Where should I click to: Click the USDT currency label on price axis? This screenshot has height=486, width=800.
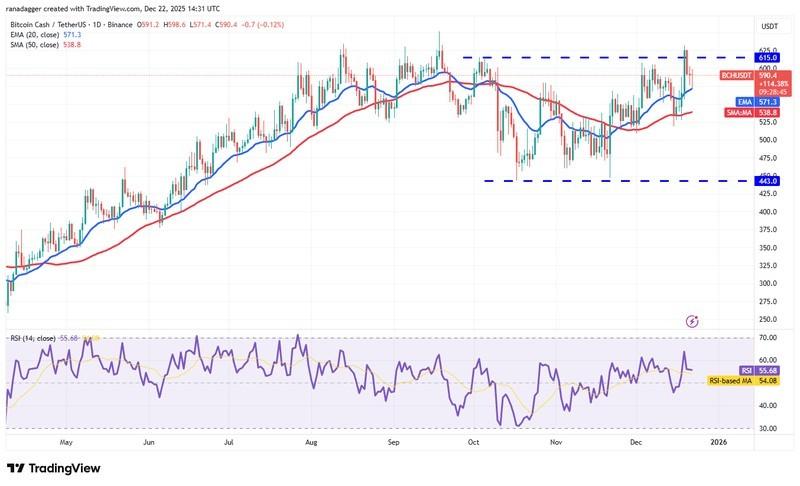pos(741,26)
